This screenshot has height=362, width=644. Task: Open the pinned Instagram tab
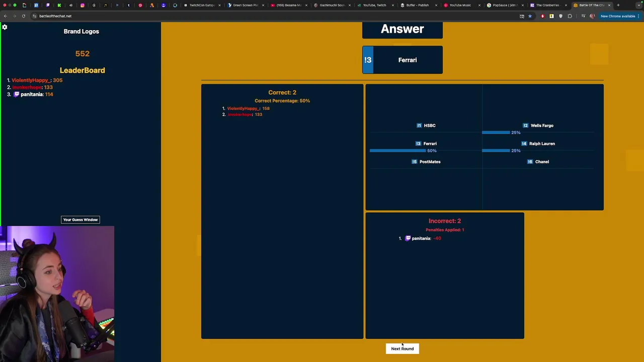point(83,5)
